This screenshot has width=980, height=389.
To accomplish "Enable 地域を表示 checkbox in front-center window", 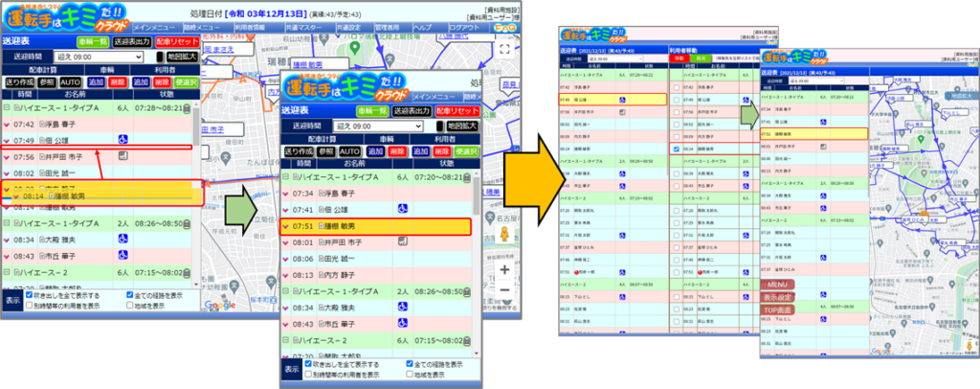I will click(x=410, y=375).
